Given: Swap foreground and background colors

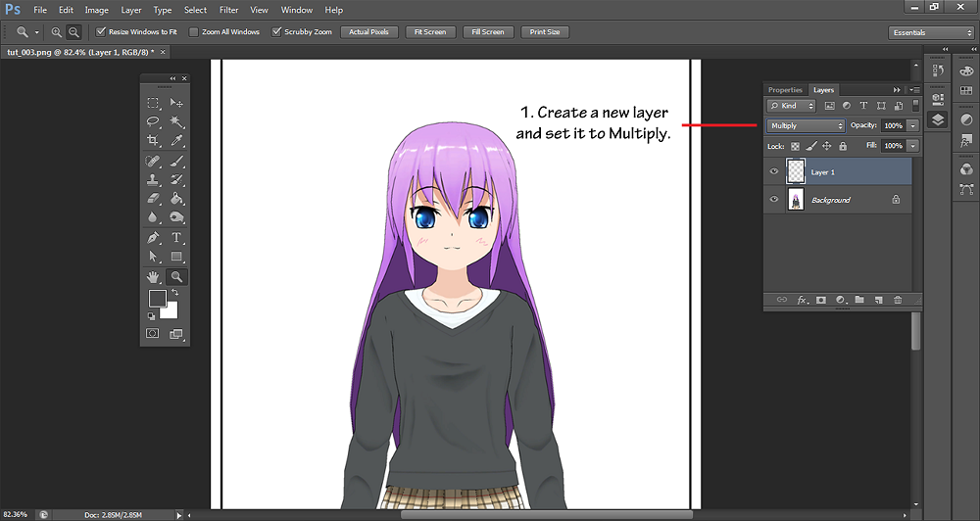Looking at the screenshot, I should (175, 293).
